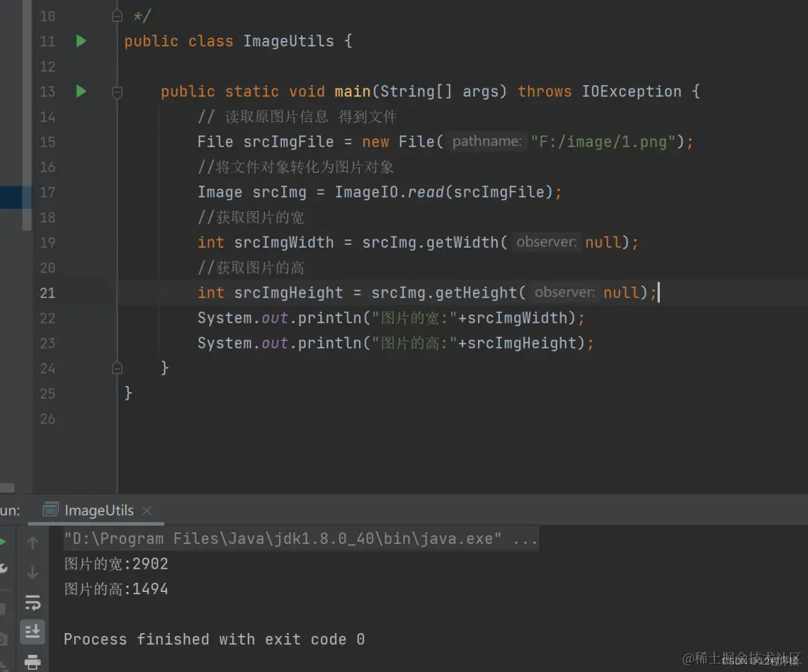
Task: Click the print icon in the Run panel
Action: (32, 662)
